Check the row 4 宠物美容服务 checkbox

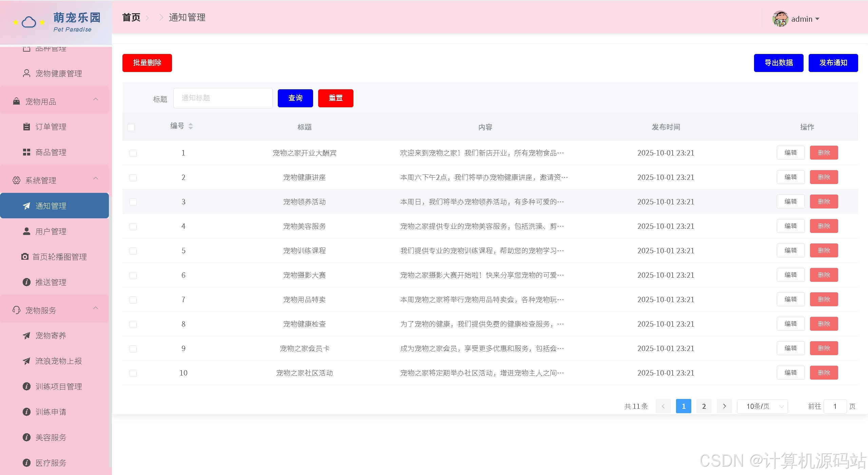point(133,226)
